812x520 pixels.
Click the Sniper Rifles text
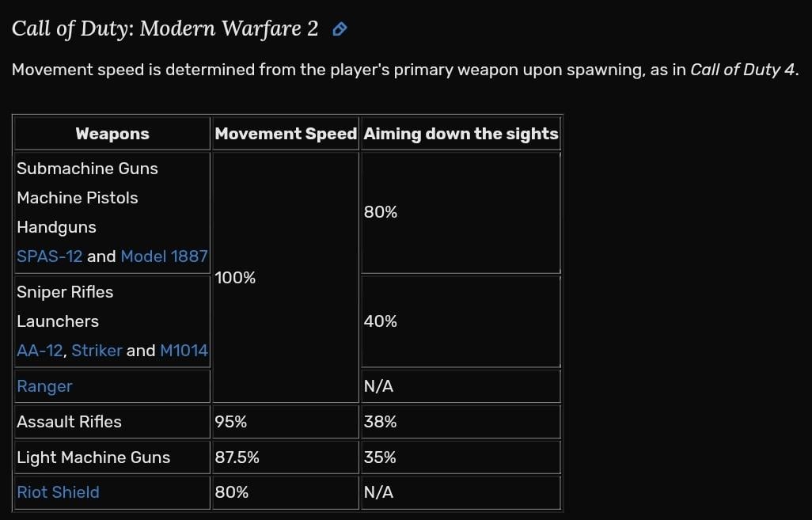tap(65, 292)
